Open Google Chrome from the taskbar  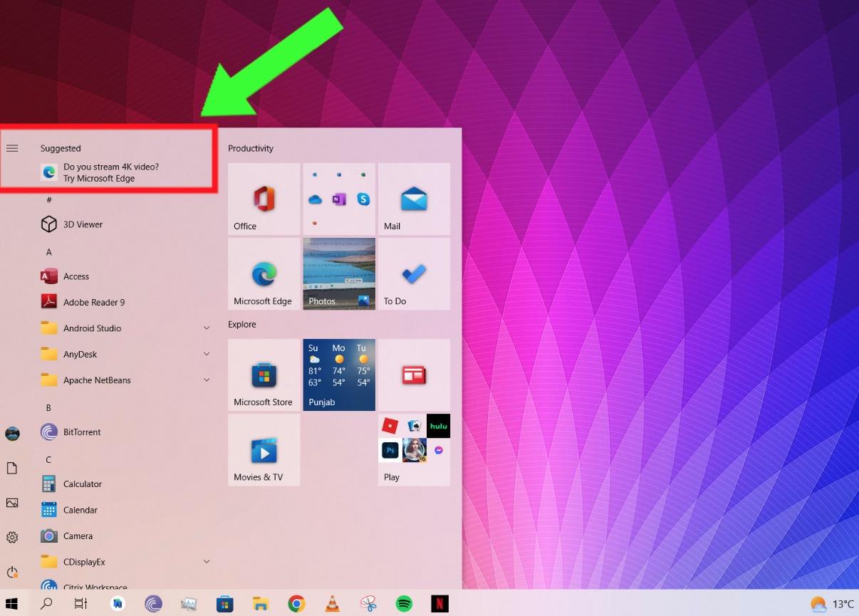coord(296,604)
